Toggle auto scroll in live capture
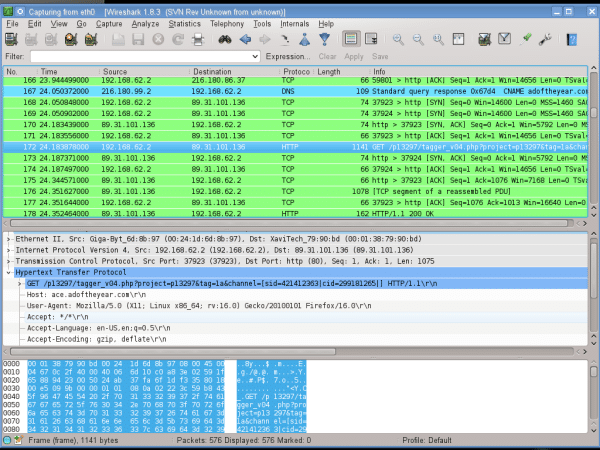Image resolution: width=600 pixels, height=450 pixels. click(371, 39)
